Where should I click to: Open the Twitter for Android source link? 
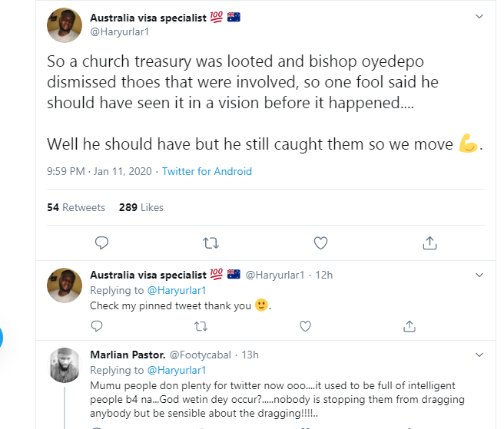tap(207, 171)
